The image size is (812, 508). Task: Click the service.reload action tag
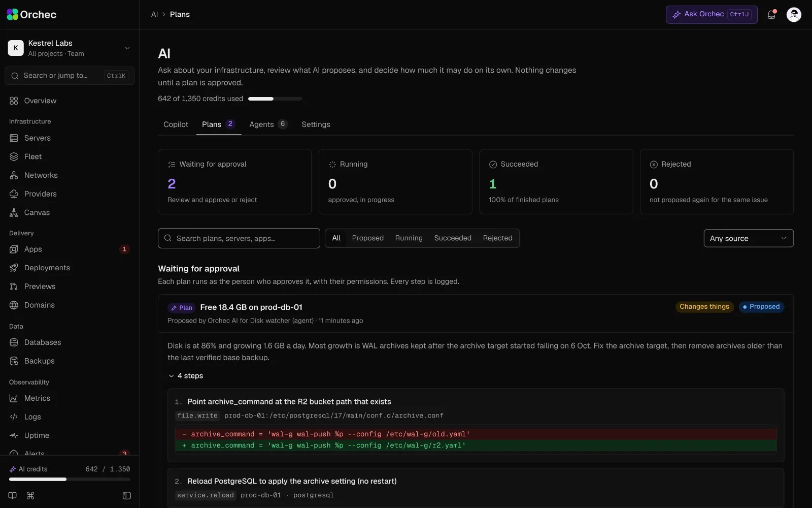tap(206, 495)
